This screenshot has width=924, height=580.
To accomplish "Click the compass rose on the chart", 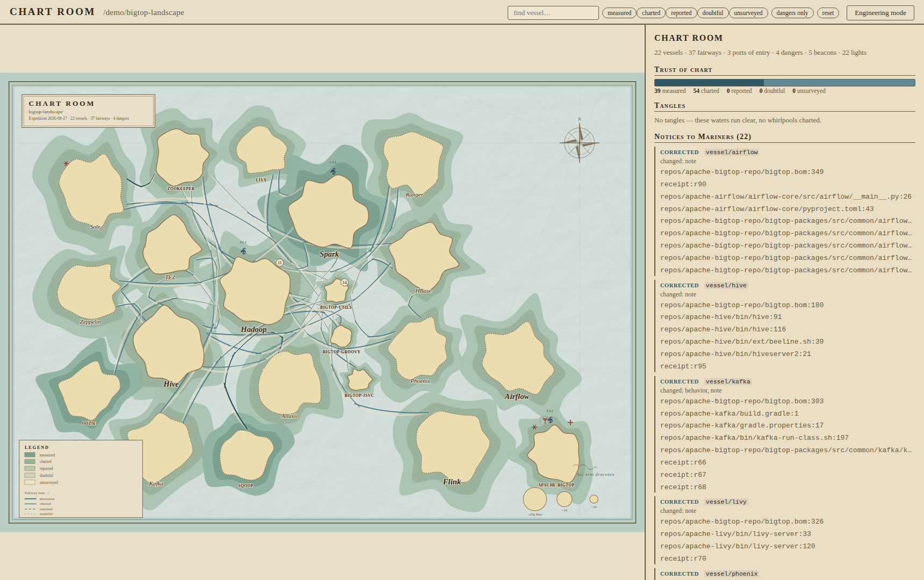I will pyautogui.click(x=579, y=143).
